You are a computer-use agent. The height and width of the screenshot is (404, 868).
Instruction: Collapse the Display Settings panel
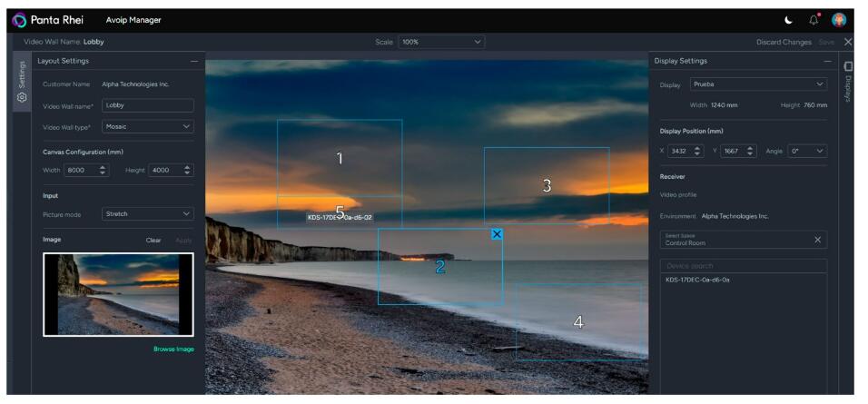click(827, 62)
